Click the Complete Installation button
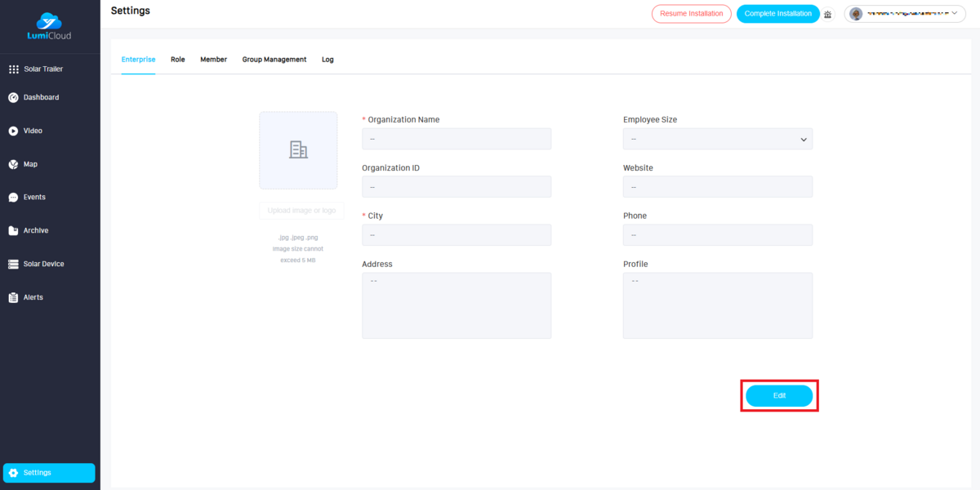This screenshot has width=980, height=490. pos(777,14)
